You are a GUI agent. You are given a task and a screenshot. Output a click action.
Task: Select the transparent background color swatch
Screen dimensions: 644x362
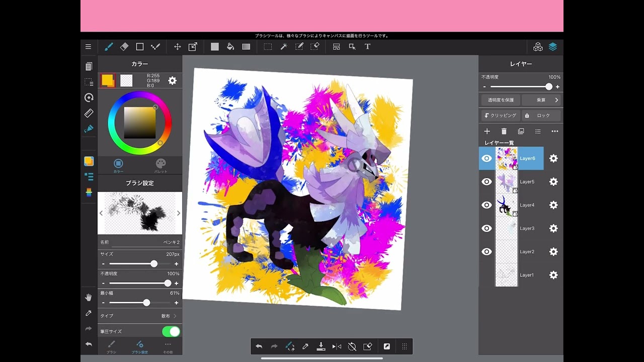point(126,80)
